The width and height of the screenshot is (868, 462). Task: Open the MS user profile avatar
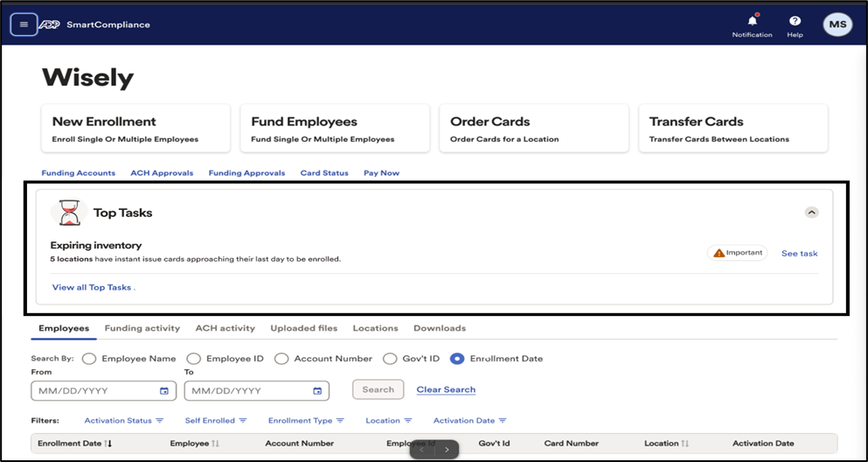[x=837, y=24]
